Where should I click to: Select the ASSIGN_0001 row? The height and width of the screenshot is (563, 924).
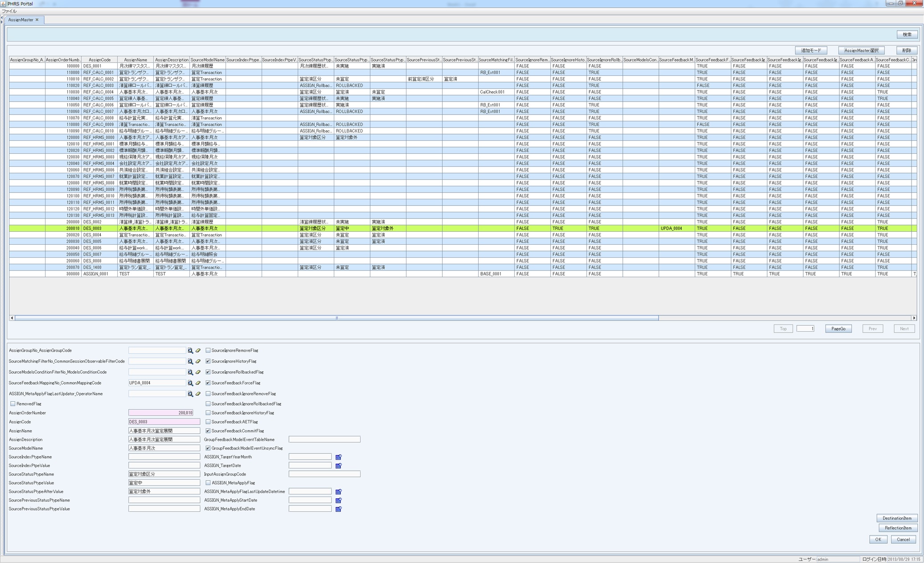[x=463, y=274]
